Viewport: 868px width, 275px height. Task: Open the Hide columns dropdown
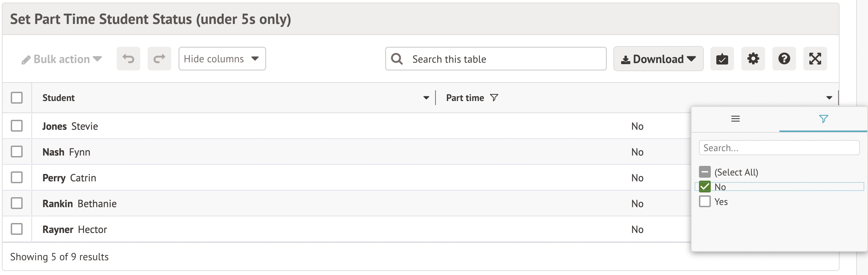(x=222, y=59)
